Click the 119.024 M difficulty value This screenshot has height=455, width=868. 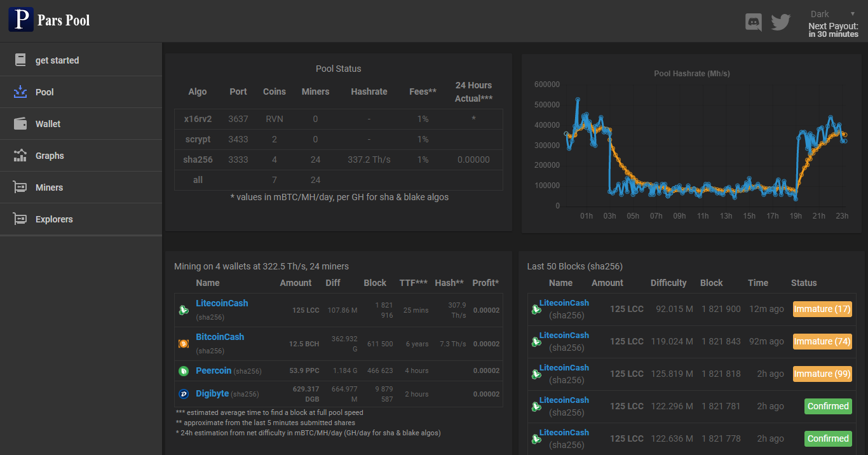[x=672, y=342]
